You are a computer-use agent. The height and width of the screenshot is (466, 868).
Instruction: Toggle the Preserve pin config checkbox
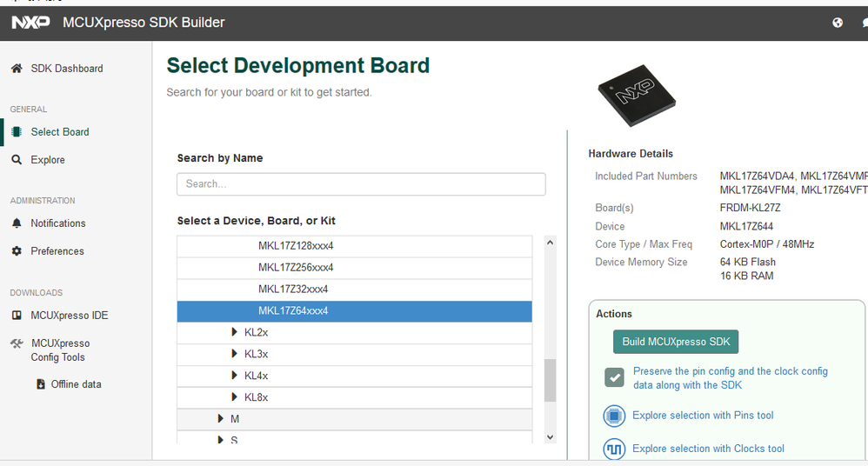point(614,378)
